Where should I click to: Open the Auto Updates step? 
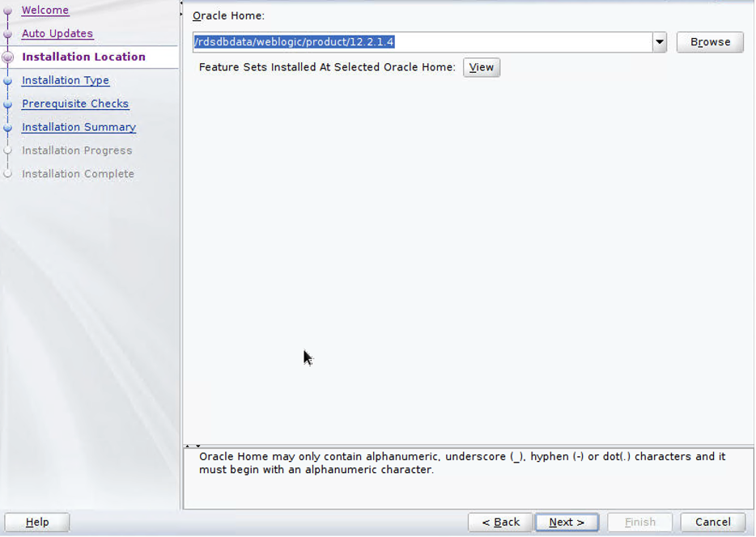point(57,34)
